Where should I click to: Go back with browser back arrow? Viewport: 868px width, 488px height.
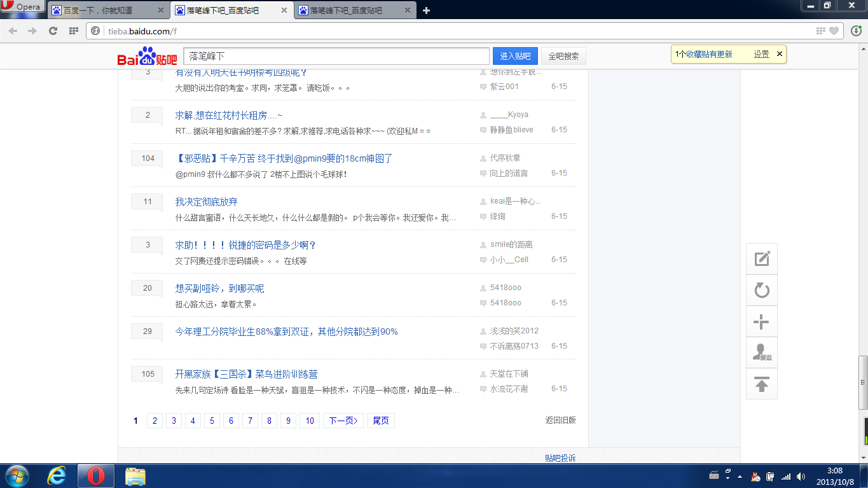coord(13,31)
